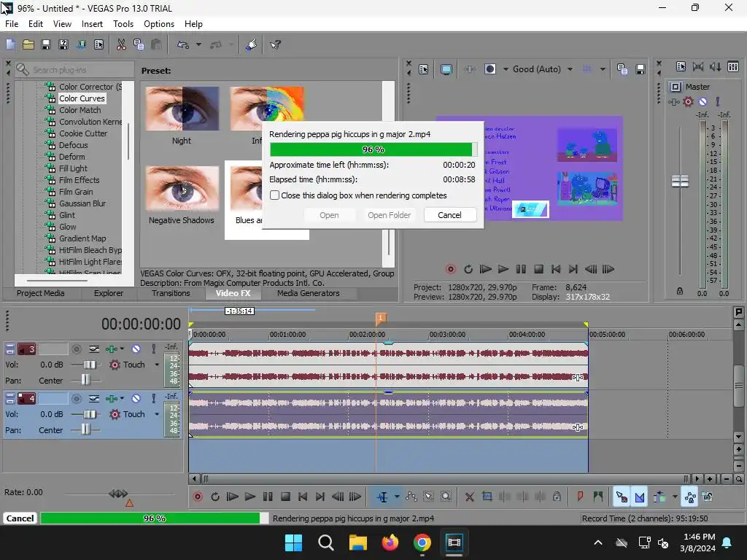Open the overlays grid dropdown arrow
The height and width of the screenshot is (560, 747).
coord(603,69)
